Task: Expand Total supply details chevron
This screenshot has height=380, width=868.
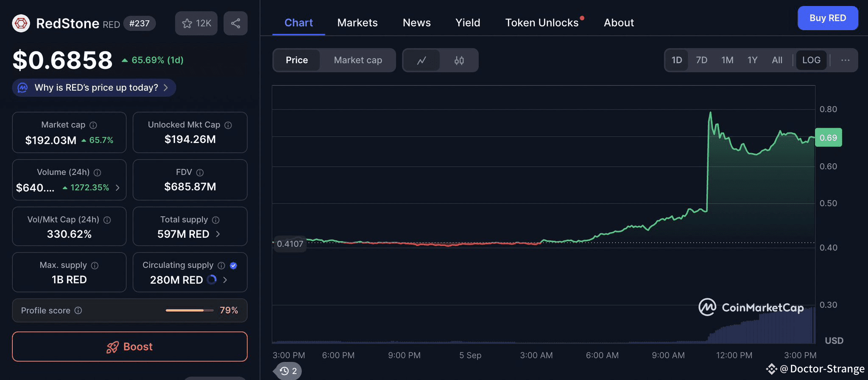Action: click(x=218, y=234)
